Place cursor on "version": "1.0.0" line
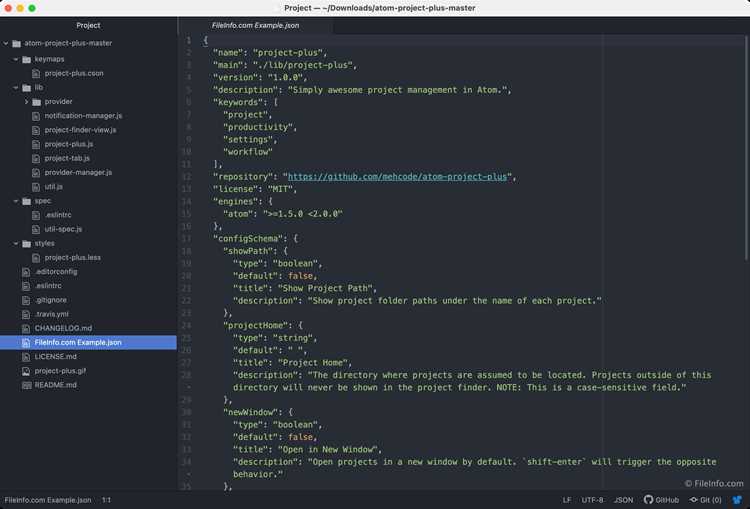This screenshot has height=509, width=750. click(260, 77)
